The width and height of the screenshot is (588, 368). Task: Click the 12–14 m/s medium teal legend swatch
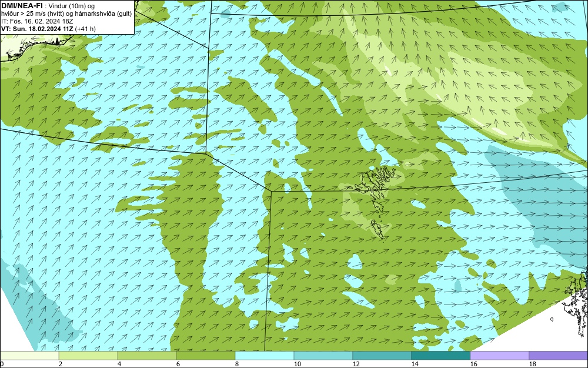(x=382, y=356)
